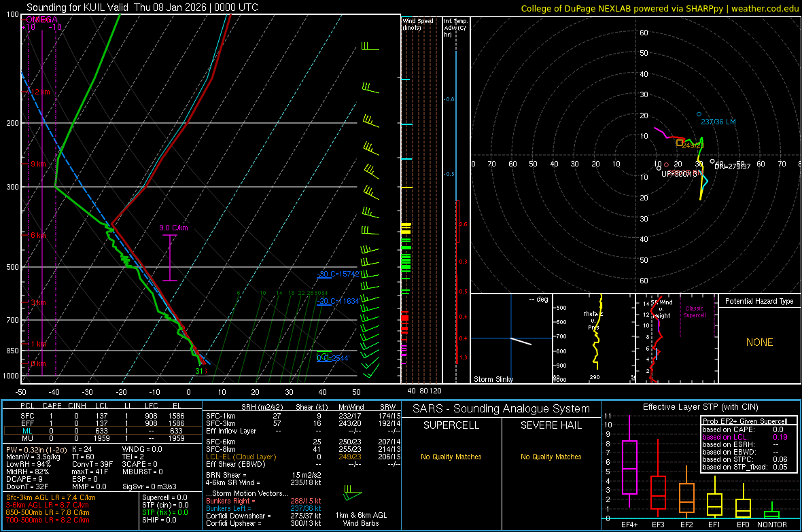The image size is (802, 532).
Task: Click the magenta EF4+ box plot
Action: coord(629,461)
